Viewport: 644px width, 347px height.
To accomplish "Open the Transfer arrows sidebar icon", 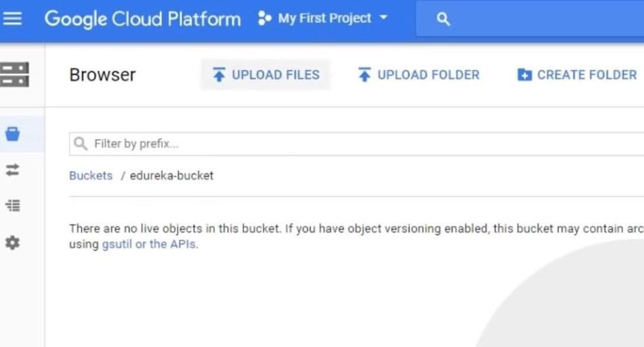I will click(13, 169).
